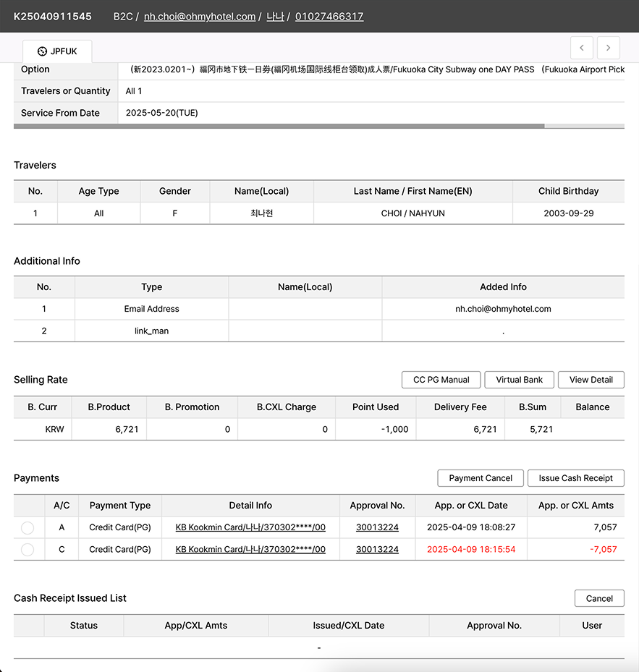Screen dimensions: 639x672
Task: Click the phone number 01027466317 link
Action: coord(329,17)
